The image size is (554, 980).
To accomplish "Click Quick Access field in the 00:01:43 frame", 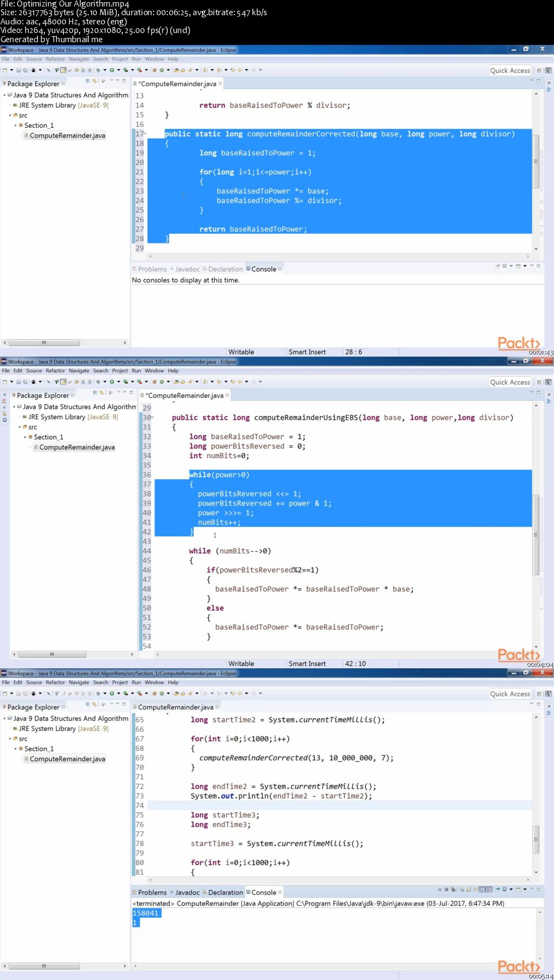I will coord(510,71).
